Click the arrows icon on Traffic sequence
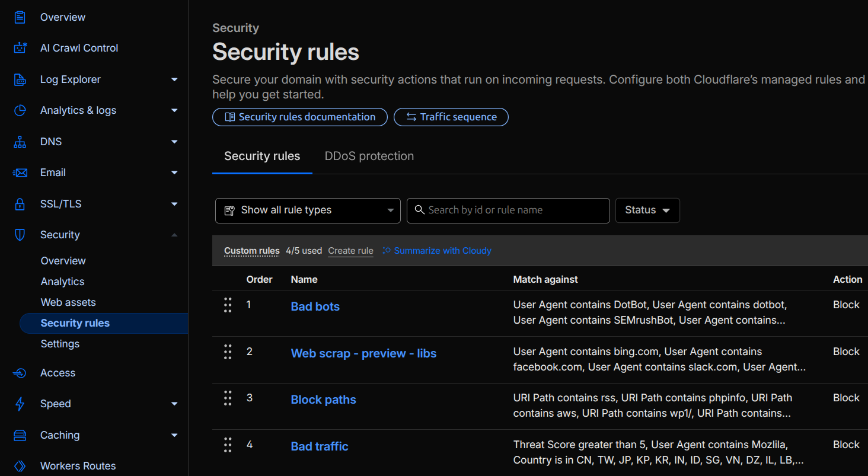868x476 pixels. coord(411,117)
